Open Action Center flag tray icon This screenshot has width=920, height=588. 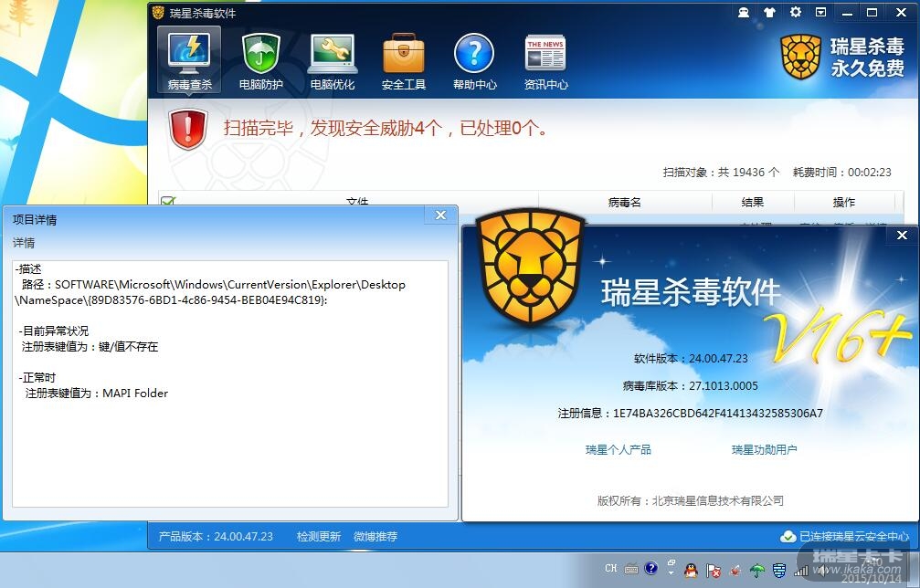pos(714,570)
